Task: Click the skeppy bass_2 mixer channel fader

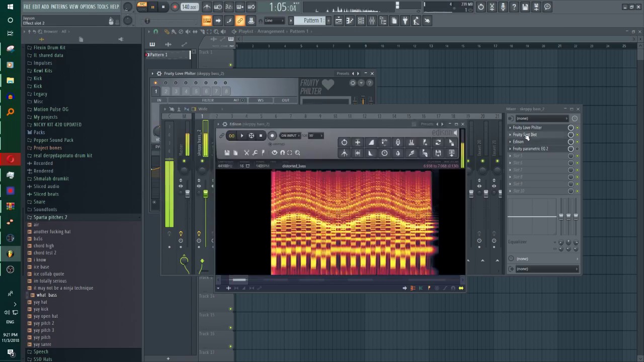Action: pos(205,194)
